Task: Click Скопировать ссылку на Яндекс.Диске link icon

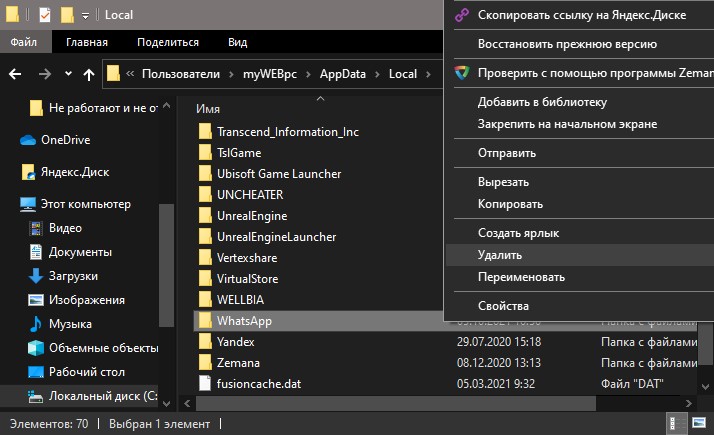Action: pyautogui.click(x=462, y=15)
